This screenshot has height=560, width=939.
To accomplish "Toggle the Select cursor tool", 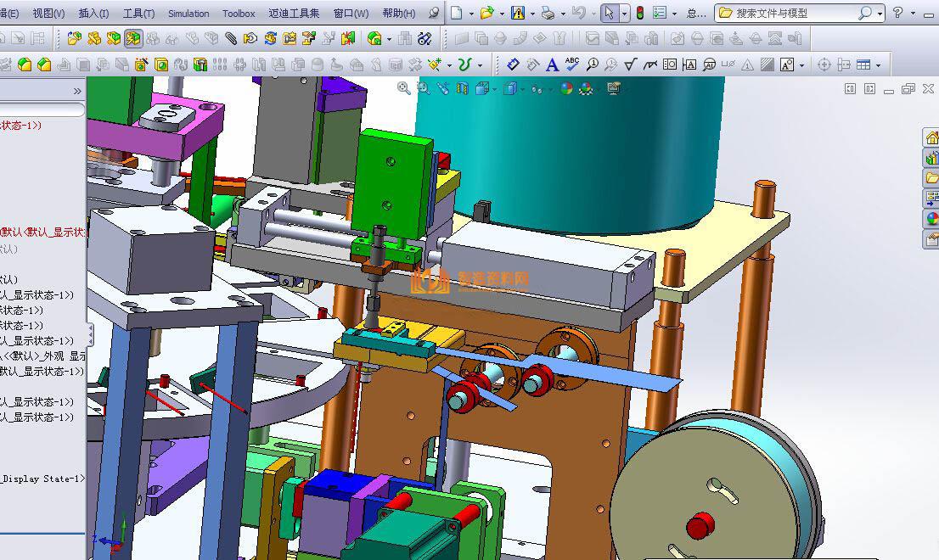I will point(609,14).
